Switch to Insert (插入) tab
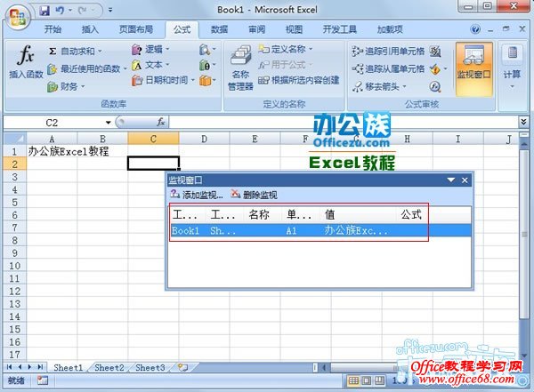Screen dimensions: 534x392 (90, 29)
